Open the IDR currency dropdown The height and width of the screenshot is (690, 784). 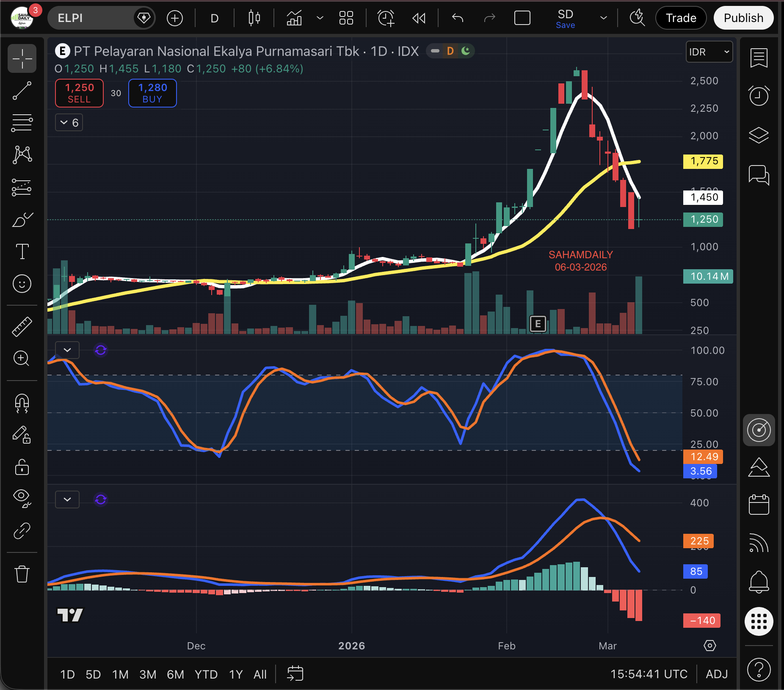709,52
